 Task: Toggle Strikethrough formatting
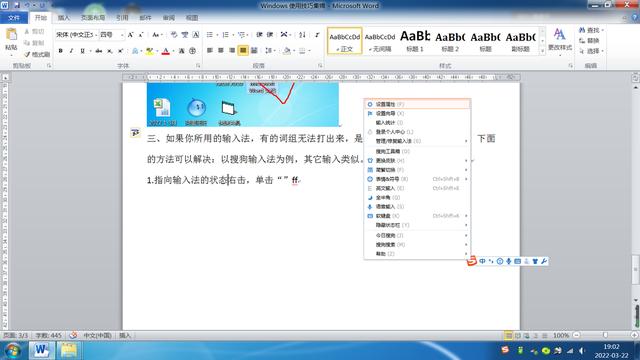coord(98,51)
